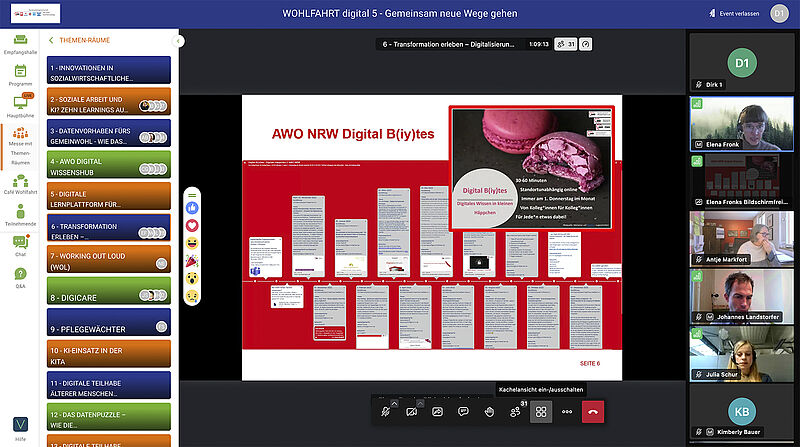Click the event logo in header
This screenshot has width=800, height=447.
coord(35,13)
